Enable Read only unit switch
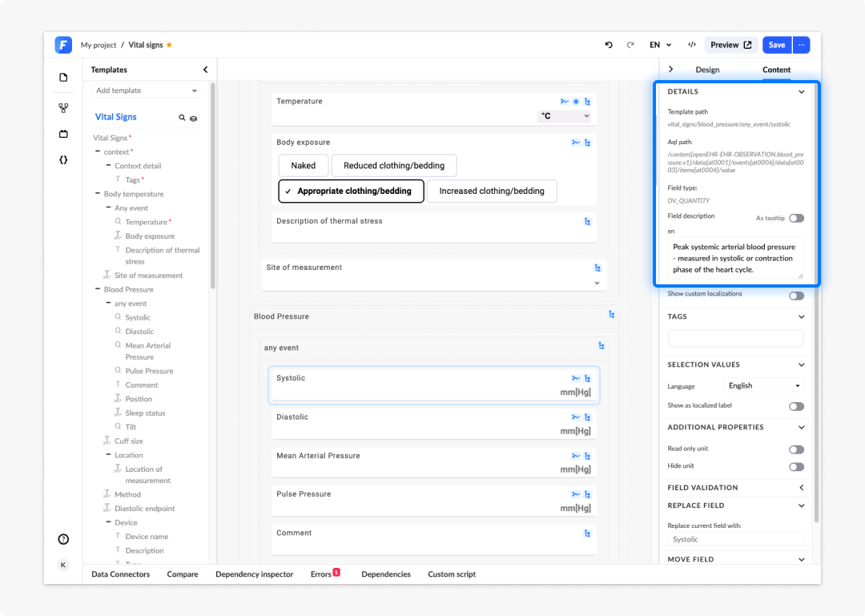Screen dimensions: 865x616 [796, 450]
